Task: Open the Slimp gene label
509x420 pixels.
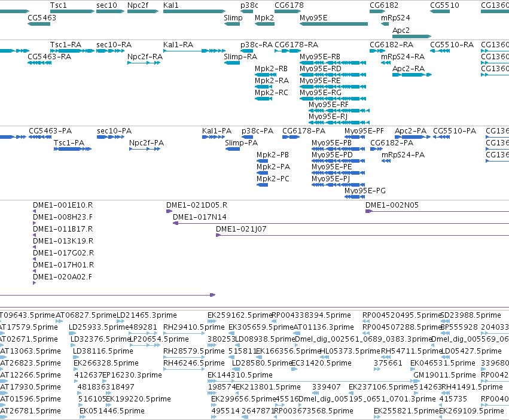Action: (x=233, y=17)
